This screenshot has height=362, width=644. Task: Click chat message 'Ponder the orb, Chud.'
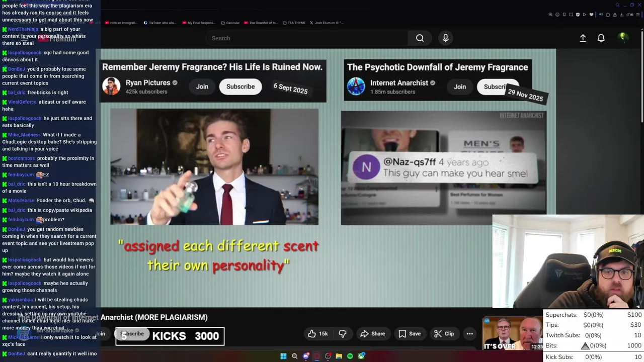(x=61, y=201)
